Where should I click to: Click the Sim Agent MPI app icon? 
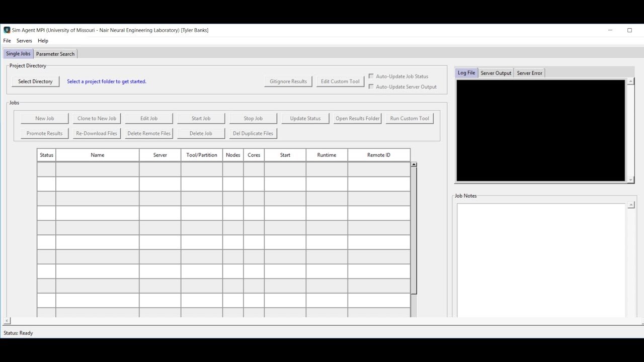(7, 30)
